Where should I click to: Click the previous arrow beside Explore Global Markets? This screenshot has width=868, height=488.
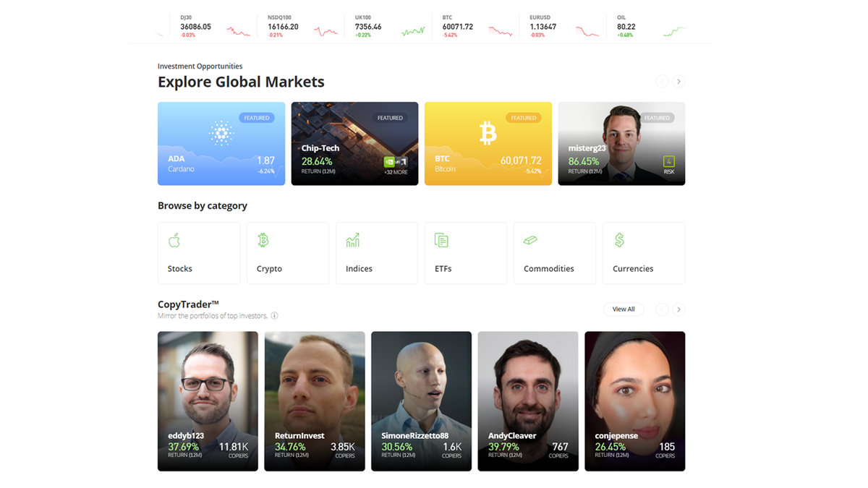662,81
